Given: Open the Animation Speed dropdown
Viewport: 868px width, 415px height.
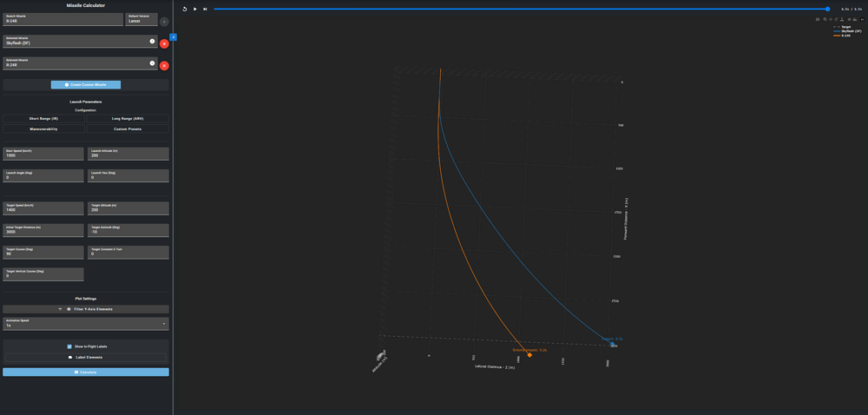Looking at the screenshot, I should (x=86, y=324).
